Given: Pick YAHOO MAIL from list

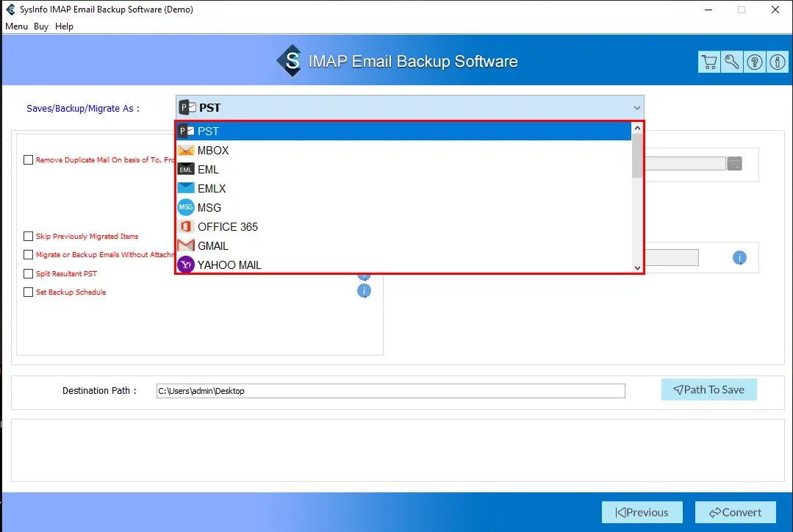Looking at the screenshot, I should [403, 265].
